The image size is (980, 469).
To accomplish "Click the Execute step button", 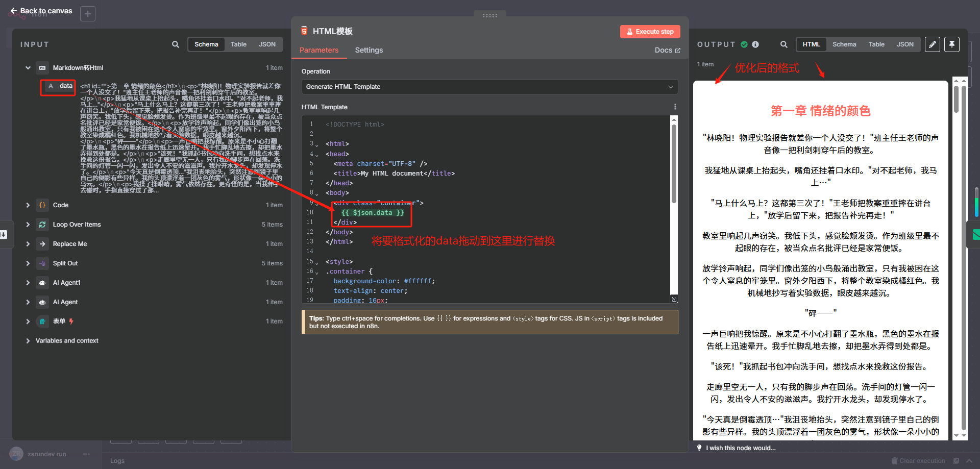I will click(x=650, y=31).
